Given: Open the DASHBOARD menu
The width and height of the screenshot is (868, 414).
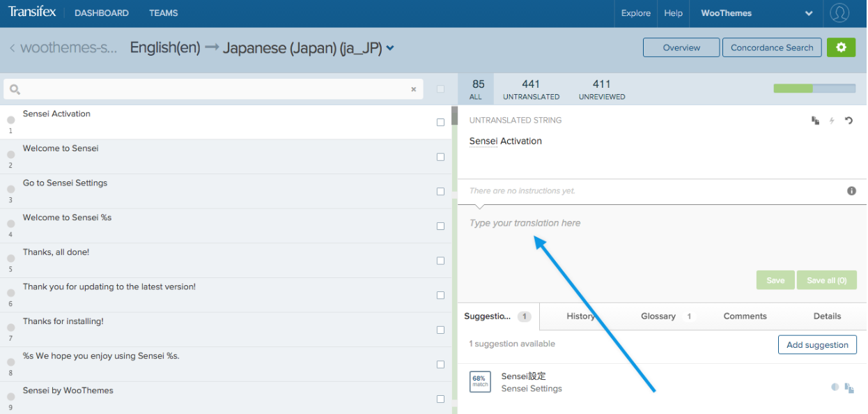Looking at the screenshot, I should coord(102,13).
